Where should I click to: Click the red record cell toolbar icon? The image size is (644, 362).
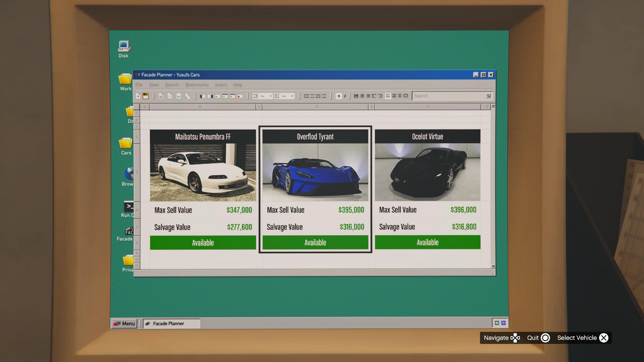coord(240,96)
